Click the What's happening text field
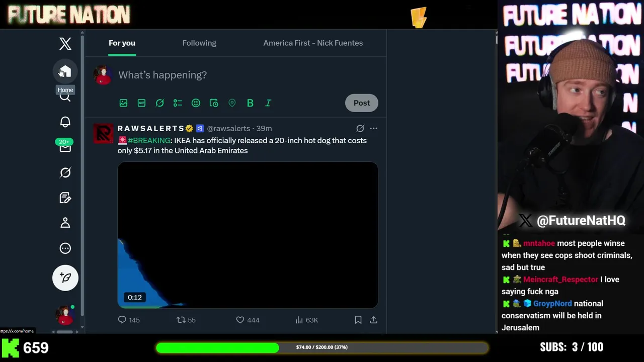Screen dimensions: 644x362 tap(248, 75)
